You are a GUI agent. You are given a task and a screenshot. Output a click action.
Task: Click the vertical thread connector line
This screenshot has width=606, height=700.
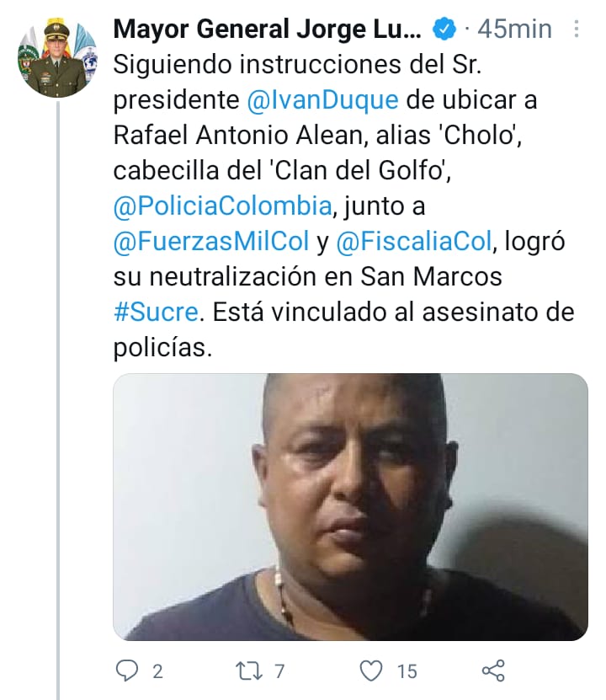pos(57,400)
